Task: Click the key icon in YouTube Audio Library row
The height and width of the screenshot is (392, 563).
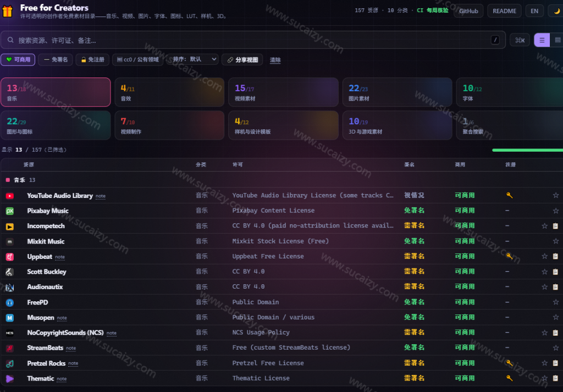Action: pos(509,195)
